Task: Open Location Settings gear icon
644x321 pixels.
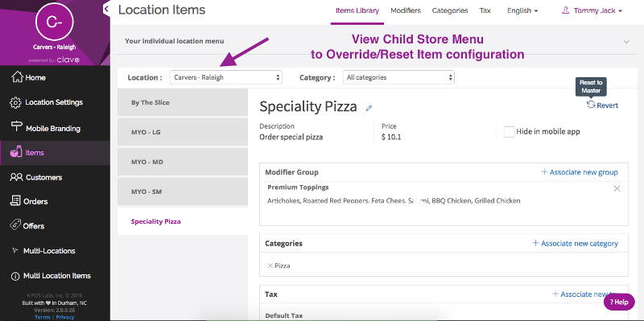Action: click(x=15, y=103)
